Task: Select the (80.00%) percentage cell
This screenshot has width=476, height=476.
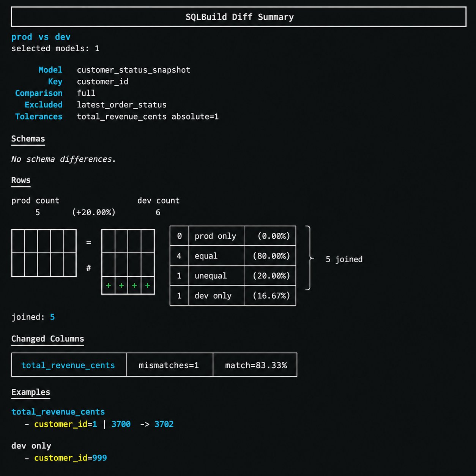Action: tap(270, 256)
